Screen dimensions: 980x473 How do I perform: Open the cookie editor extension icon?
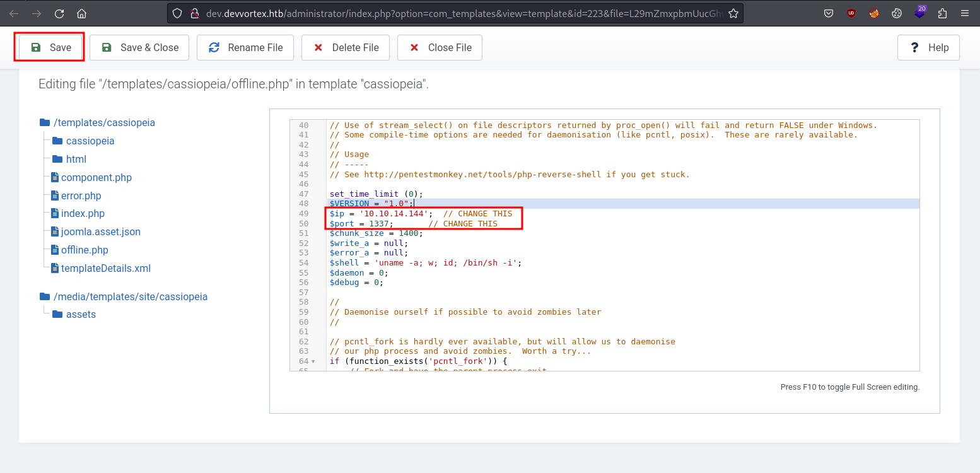[x=897, y=13]
